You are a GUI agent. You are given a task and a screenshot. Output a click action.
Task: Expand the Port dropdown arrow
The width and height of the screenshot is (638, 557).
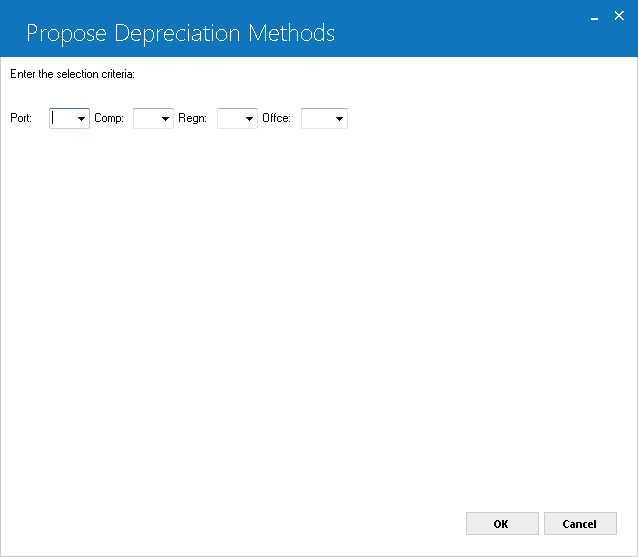(x=81, y=119)
